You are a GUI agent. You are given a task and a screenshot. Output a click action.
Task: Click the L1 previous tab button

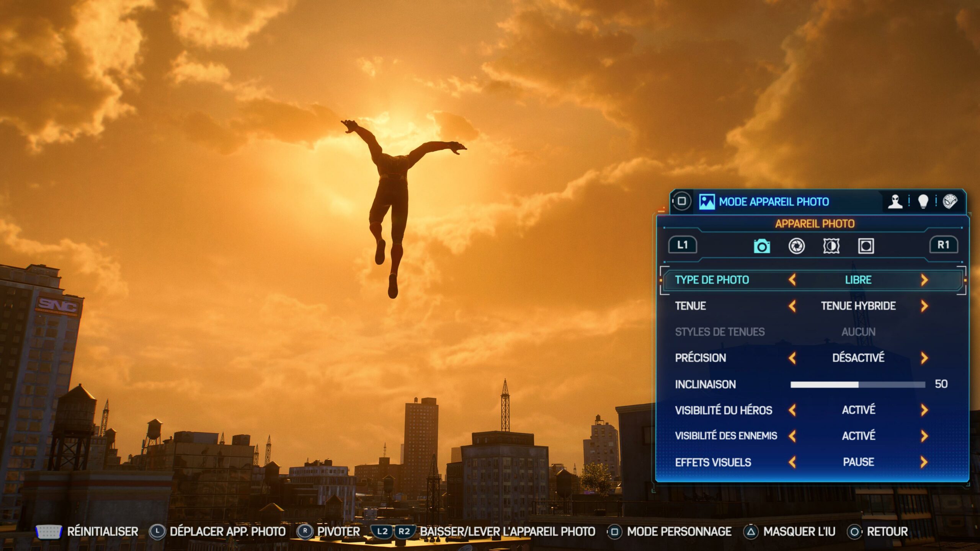[x=683, y=245]
